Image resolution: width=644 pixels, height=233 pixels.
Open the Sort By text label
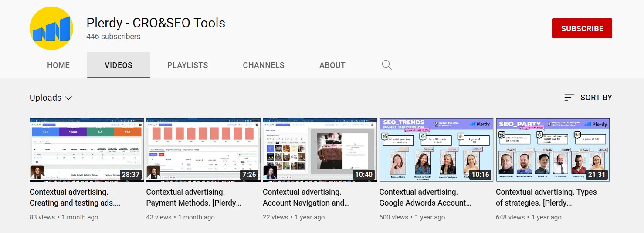coord(596,98)
